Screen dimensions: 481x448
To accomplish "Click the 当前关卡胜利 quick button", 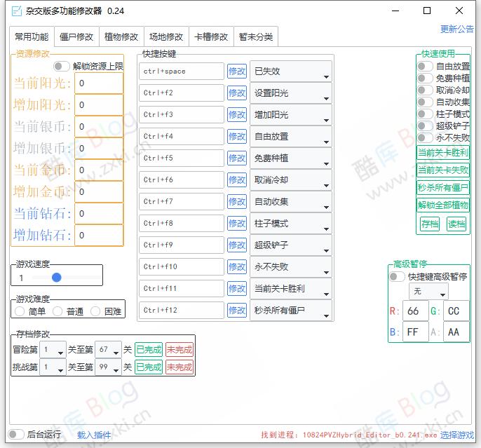I will pyautogui.click(x=443, y=152).
